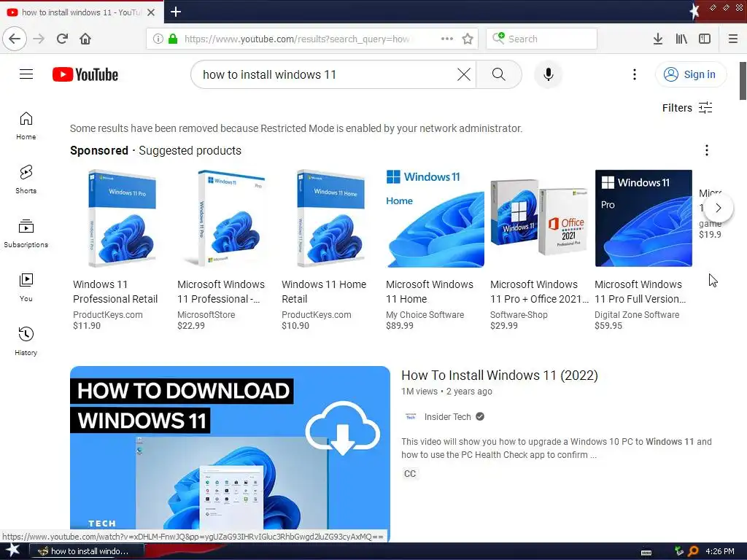Reload the page with the refresh icon

point(63,39)
